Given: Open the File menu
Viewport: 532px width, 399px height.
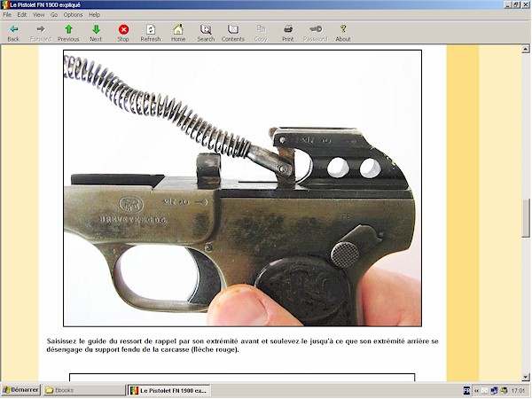Looking at the screenshot, I should coord(7,14).
